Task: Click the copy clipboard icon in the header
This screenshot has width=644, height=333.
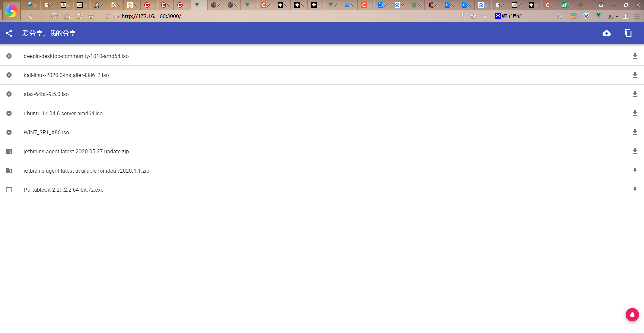Action: [628, 33]
